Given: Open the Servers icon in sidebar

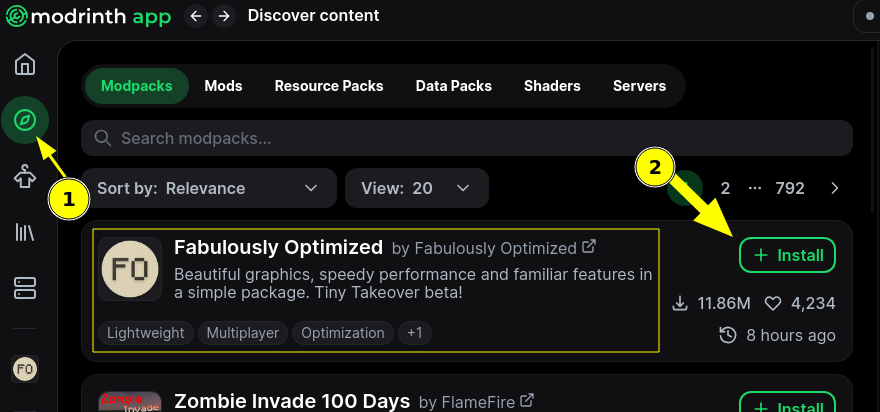Looking at the screenshot, I should pos(25,288).
